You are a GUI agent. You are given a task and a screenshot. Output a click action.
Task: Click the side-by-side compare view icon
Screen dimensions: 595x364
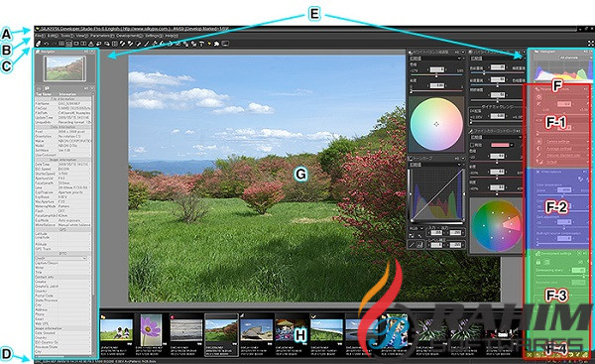coord(83,44)
